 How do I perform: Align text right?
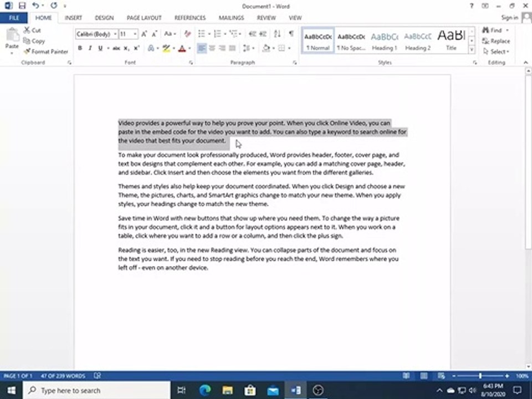[222, 48]
